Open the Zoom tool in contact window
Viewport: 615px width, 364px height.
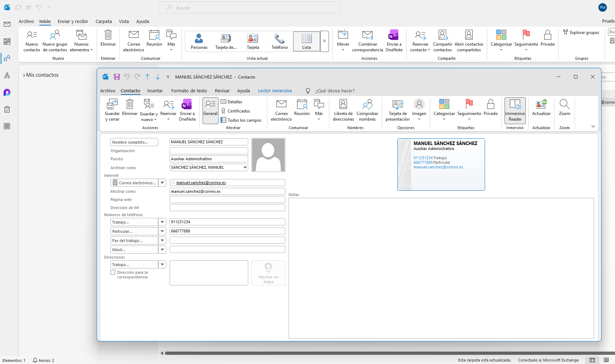point(564,108)
